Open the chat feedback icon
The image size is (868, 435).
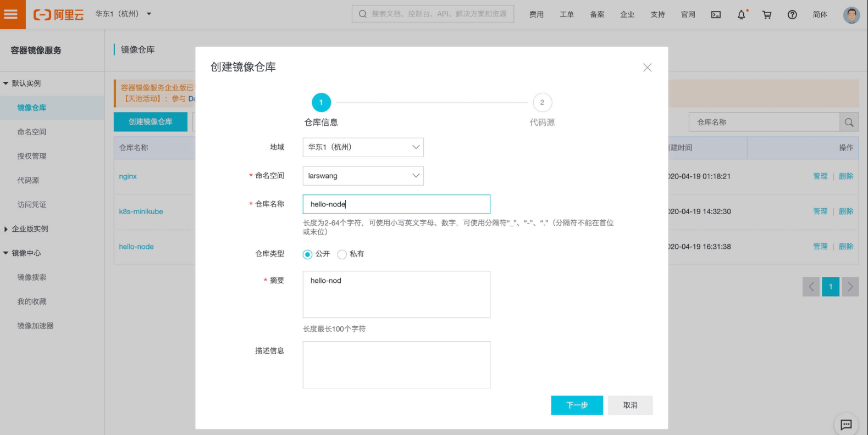(x=846, y=424)
